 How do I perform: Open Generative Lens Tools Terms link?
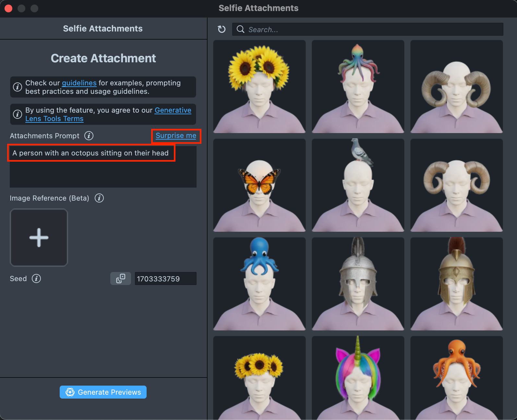point(54,119)
